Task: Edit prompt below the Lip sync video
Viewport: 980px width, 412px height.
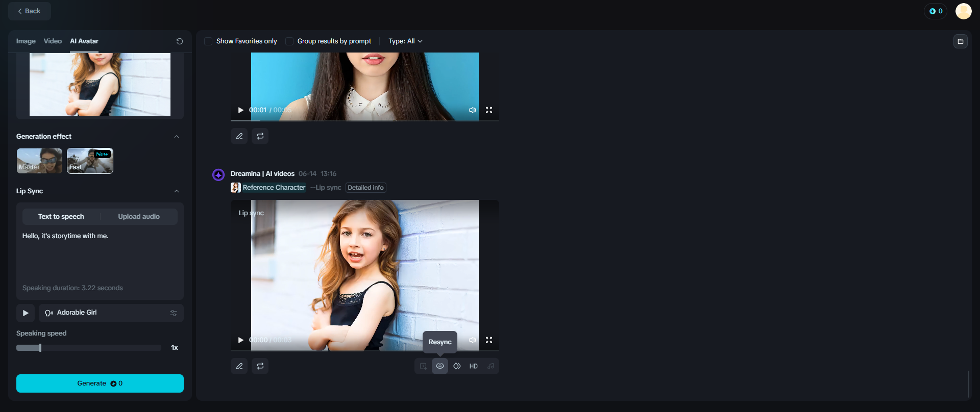Action: [x=239, y=366]
